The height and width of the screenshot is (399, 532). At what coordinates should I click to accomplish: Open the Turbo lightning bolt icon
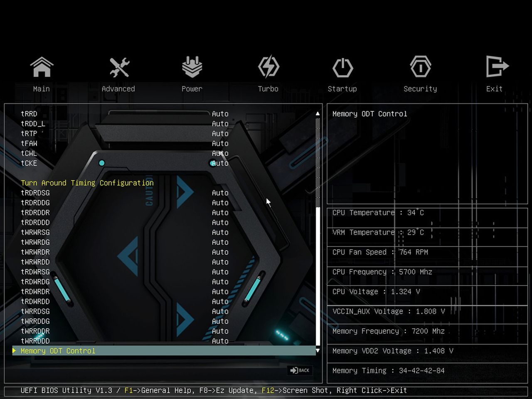click(268, 66)
